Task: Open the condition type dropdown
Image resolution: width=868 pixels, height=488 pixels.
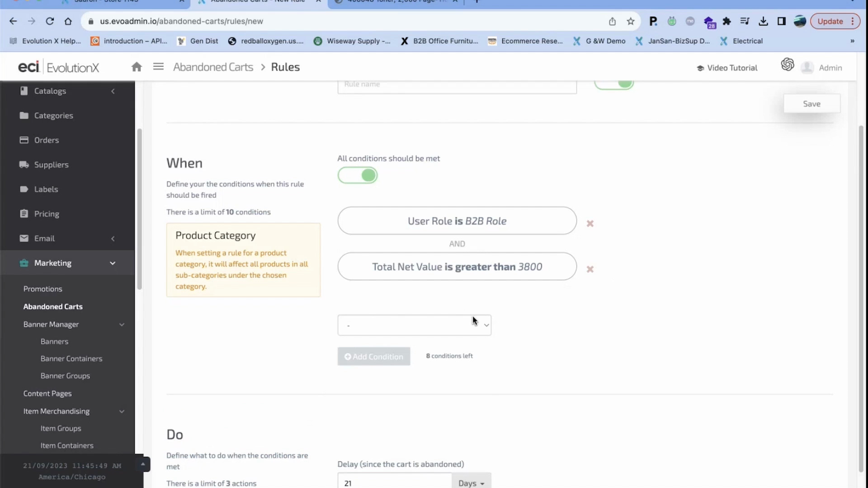Action: (414, 325)
